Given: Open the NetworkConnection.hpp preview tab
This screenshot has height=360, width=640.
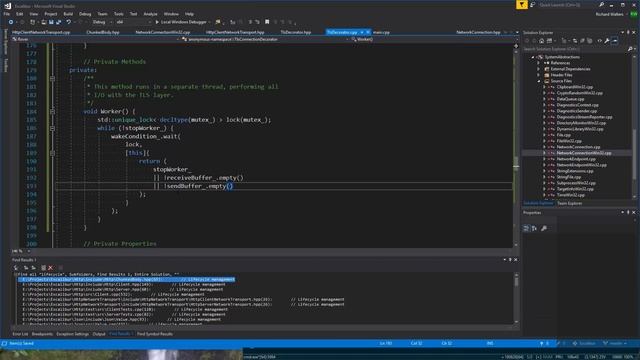Looking at the screenshot, I should click(x=478, y=32).
